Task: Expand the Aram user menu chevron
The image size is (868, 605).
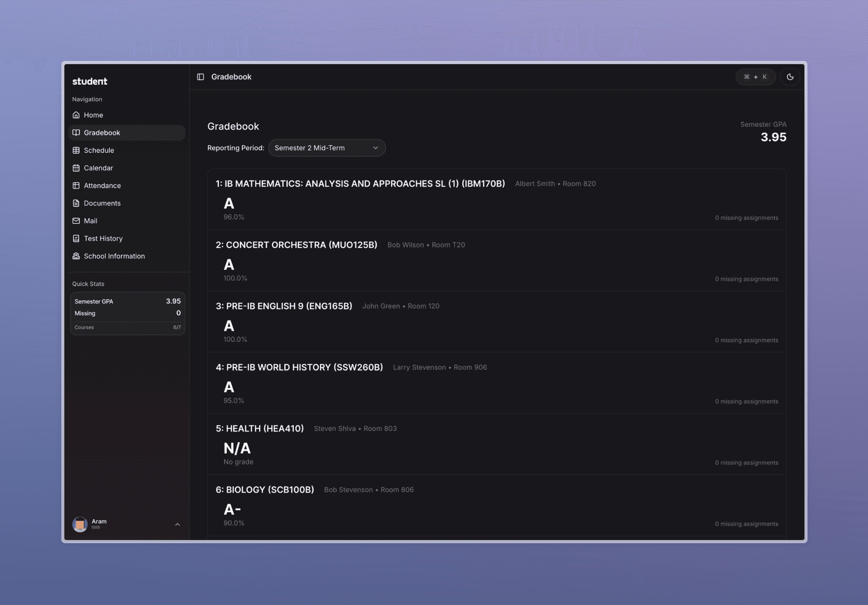Action: coord(177,524)
